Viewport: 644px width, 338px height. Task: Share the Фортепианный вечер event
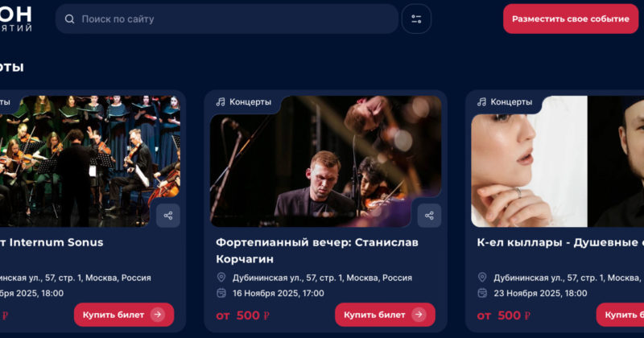click(x=429, y=216)
